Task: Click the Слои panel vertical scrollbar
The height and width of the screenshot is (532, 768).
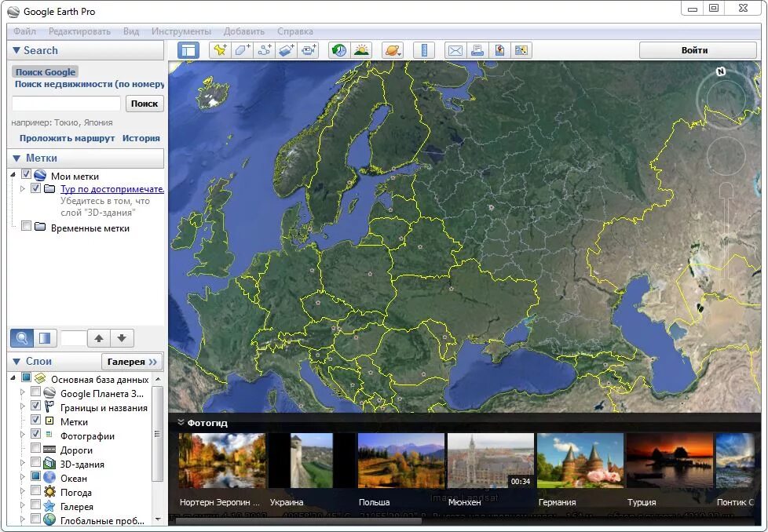Action: 157,434
